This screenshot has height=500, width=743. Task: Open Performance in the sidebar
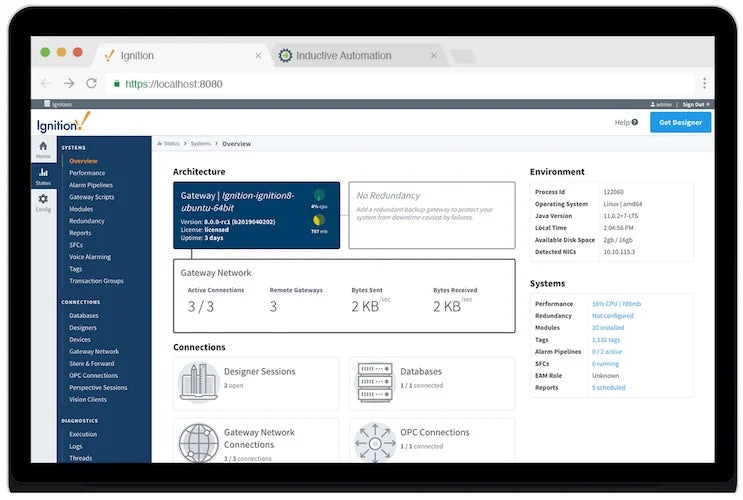tap(87, 173)
